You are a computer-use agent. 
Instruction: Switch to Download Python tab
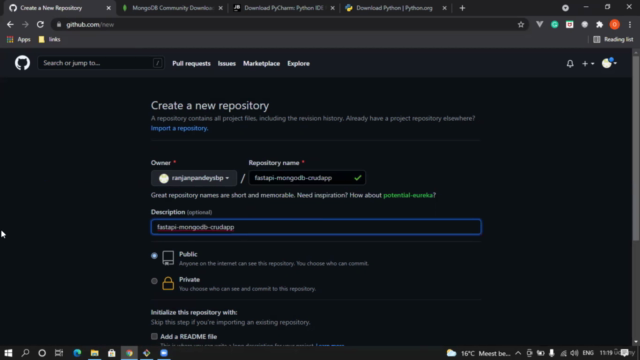coord(396,8)
